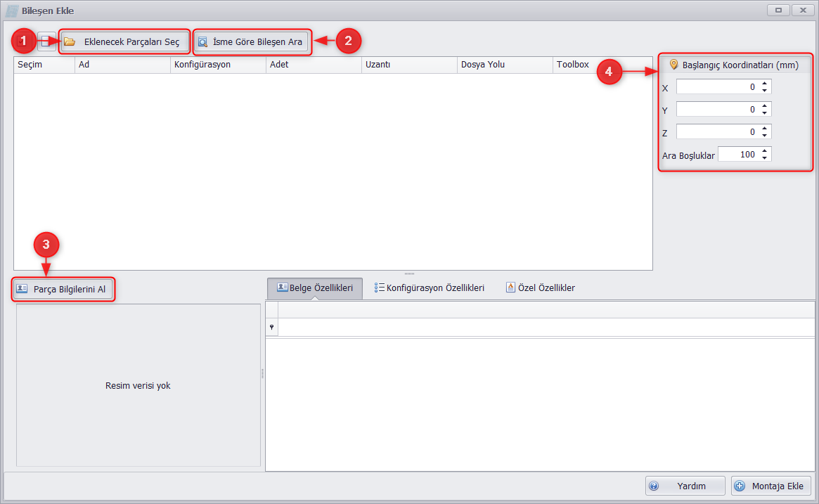Click the Montaja Ekle button
819x504 pixels.
click(x=771, y=486)
